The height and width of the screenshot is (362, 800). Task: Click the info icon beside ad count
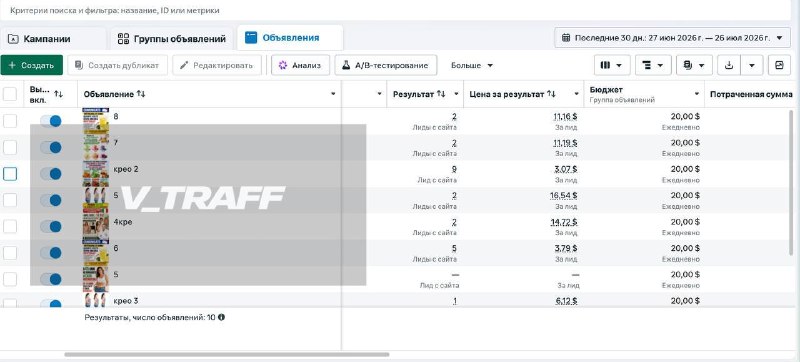pos(221,317)
